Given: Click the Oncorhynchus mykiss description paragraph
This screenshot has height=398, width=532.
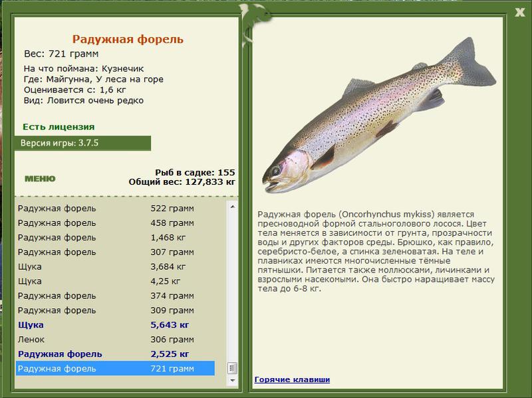Looking at the screenshot, I should pyautogui.click(x=376, y=252).
